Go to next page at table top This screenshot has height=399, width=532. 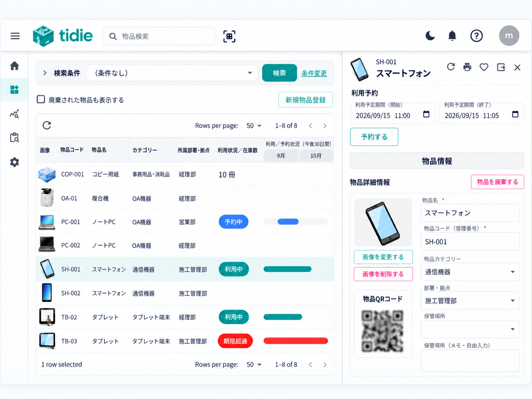(325, 126)
